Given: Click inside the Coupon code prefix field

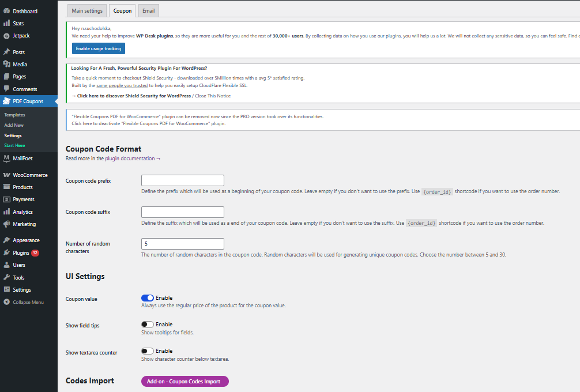Looking at the screenshot, I should 182,180.
